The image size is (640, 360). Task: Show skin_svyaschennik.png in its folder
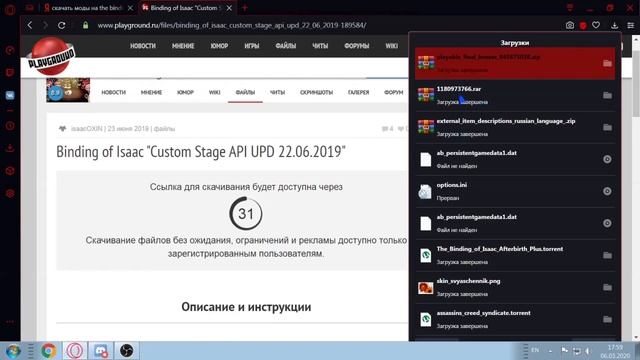point(607,287)
